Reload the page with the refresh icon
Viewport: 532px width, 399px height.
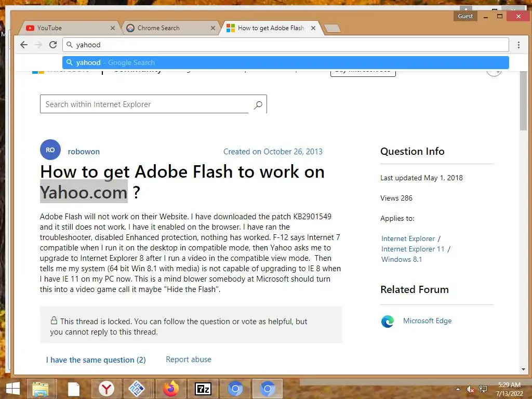[53, 45]
